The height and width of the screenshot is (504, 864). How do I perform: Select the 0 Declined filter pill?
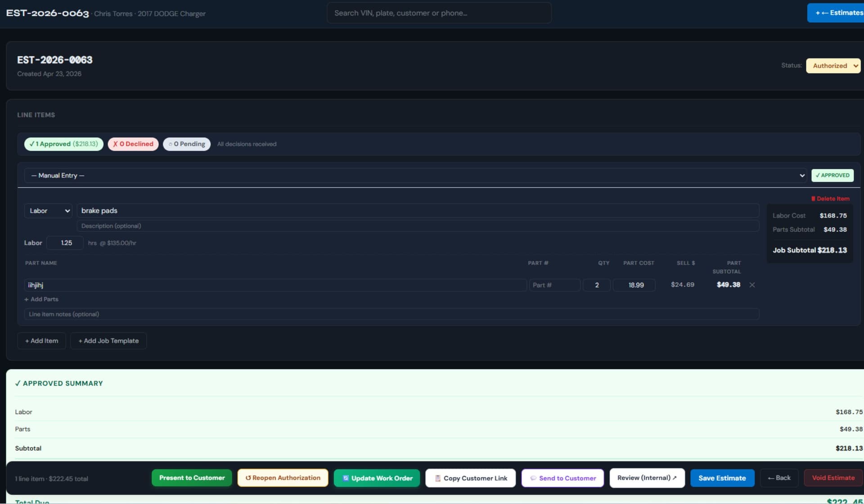(133, 144)
